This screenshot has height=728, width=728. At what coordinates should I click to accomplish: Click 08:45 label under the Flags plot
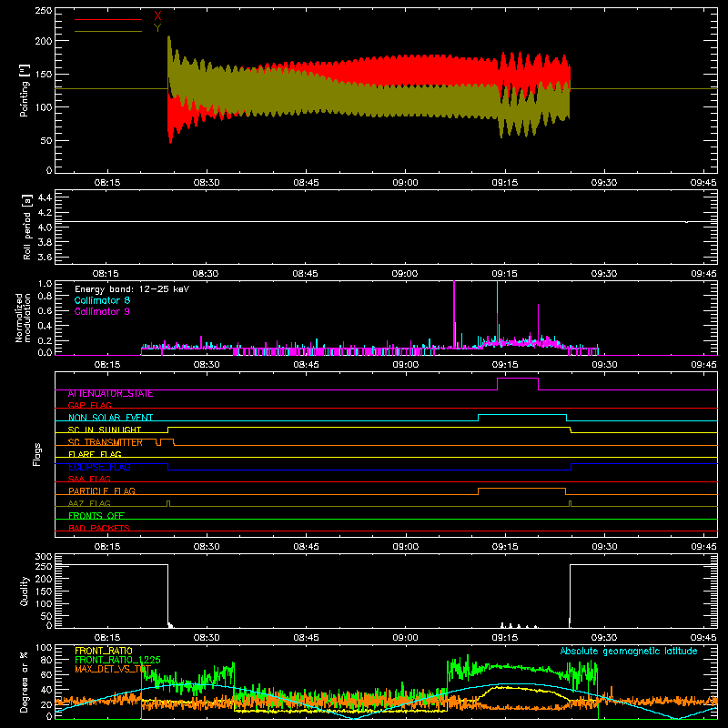click(306, 547)
